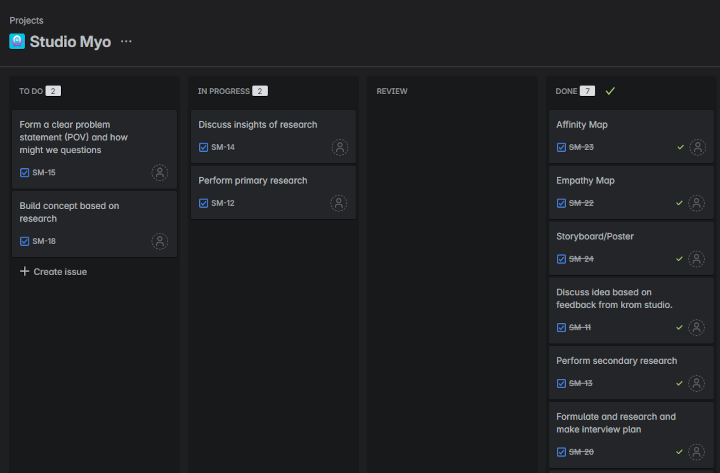Image resolution: width=720 pixels, height=473 pixels.
Task: Click task type checkbox icon on SM-24
Action: 561,259
